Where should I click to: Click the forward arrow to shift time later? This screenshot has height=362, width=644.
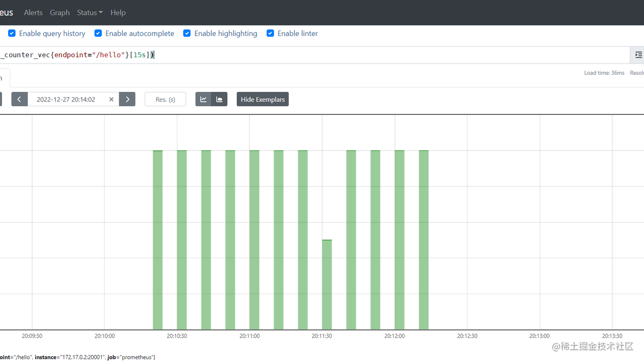pos(127,99)
